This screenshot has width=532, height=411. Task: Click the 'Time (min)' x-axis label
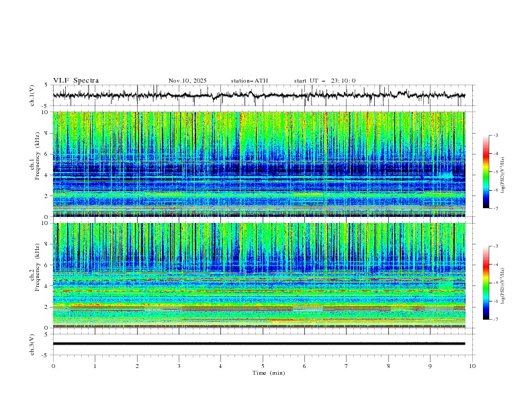[269, 373]
